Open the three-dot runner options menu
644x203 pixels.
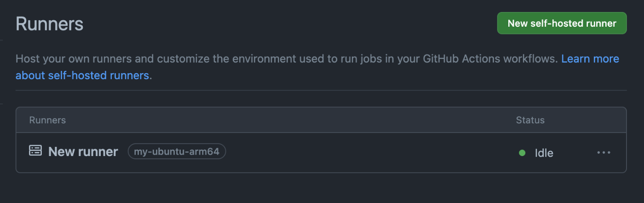604,152
